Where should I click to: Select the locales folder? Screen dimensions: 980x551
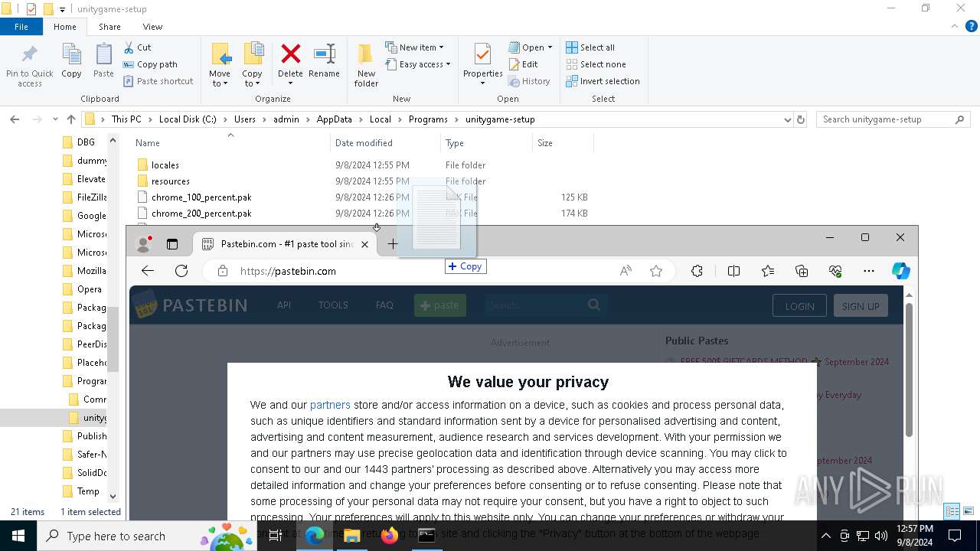(x=165, y=165)
